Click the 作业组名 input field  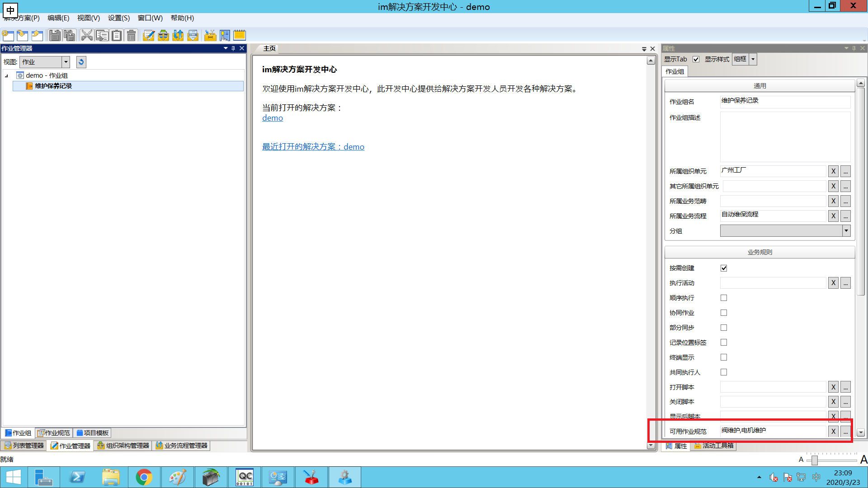click(x=785, y=101)
